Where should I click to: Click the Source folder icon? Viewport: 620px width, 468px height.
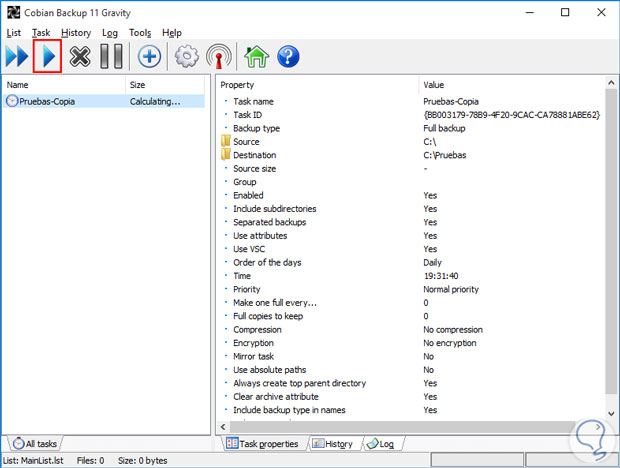pyautogui.click(x=226, y=141)
